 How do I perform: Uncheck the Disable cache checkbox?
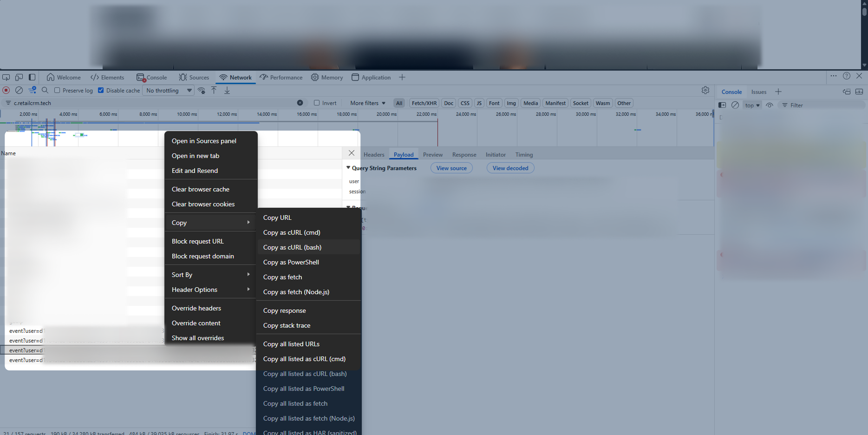coord(101,90)
